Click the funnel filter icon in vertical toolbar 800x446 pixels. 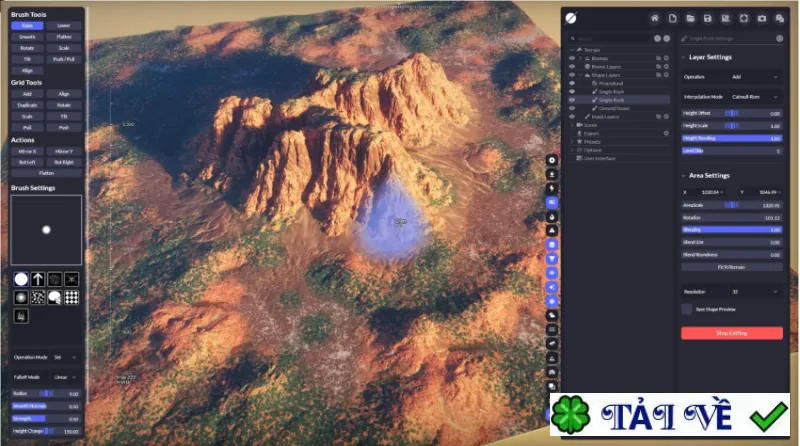tap(552, 259)
